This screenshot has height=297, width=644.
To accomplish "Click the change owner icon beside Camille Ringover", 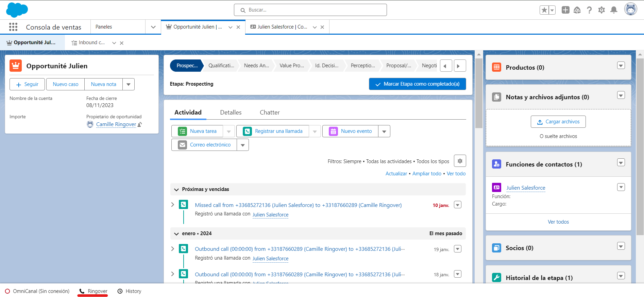I will point(139,124).
